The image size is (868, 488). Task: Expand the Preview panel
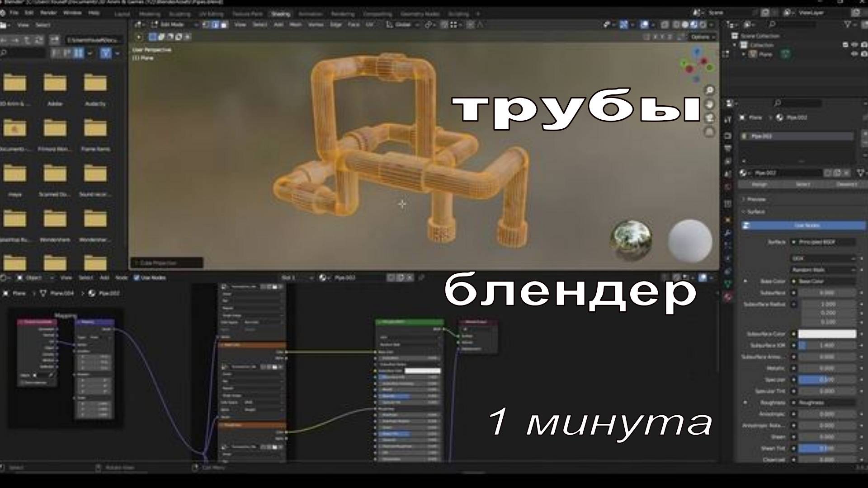(x=756, y=199)
